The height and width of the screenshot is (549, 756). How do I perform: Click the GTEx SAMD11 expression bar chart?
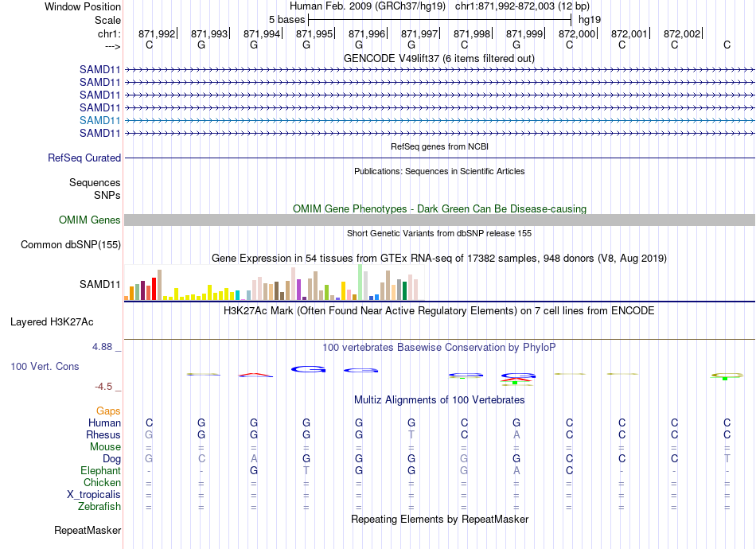pyautogui.click(x=274, y=282)
